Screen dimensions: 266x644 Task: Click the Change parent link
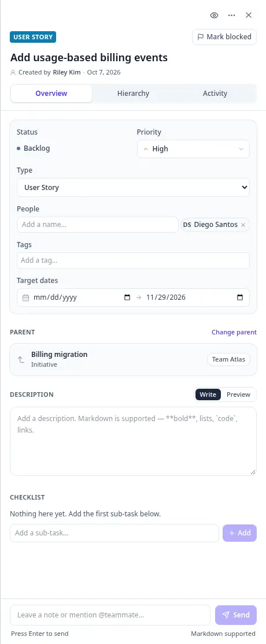click(x=234, y=332)
